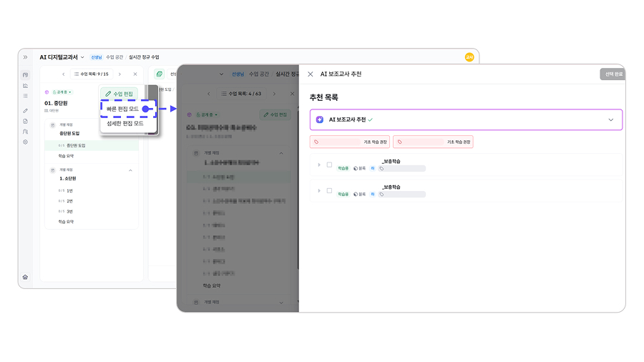Click the chart icon in left sidebar
Viewport: 644px width, 362px height.
(25, 85)
